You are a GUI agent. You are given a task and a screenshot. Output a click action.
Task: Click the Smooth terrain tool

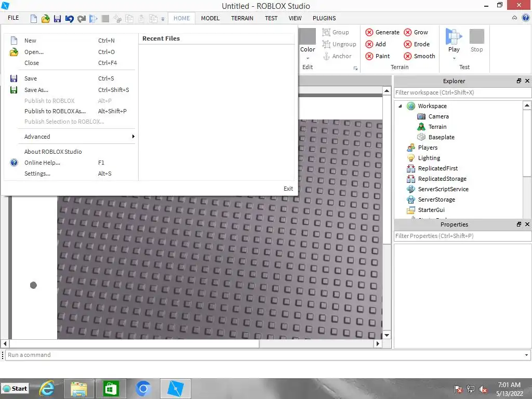[419, 56]
